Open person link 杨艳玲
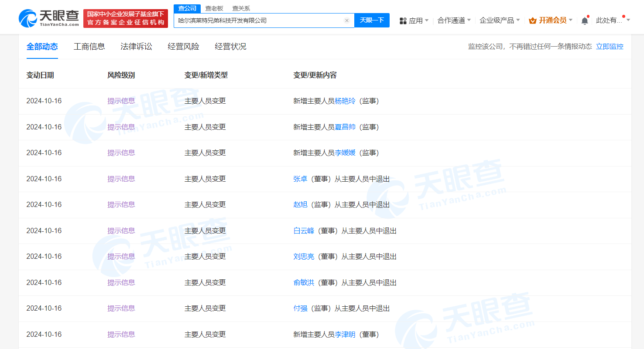The width and height of the screenshot is (644, 349). tap(345, 101)
